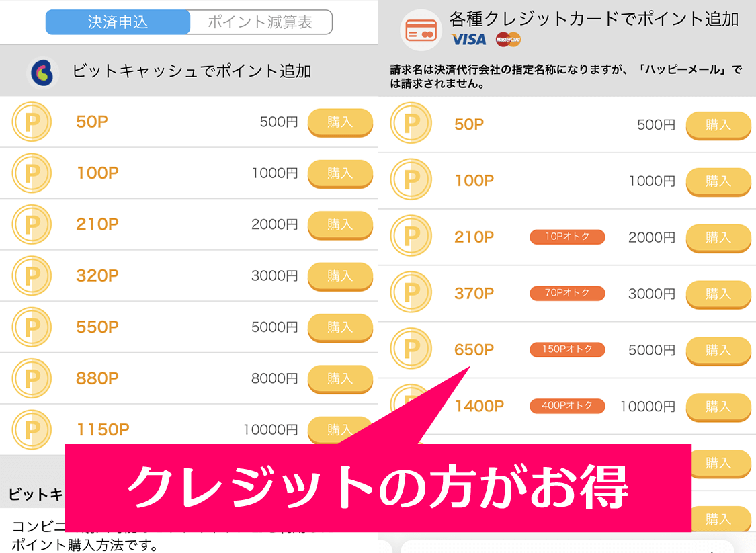The width and height of the screenshot is (756, 553).
Task: Click the VISA logo
Action: pyautogui.click(x=468, y=40)
